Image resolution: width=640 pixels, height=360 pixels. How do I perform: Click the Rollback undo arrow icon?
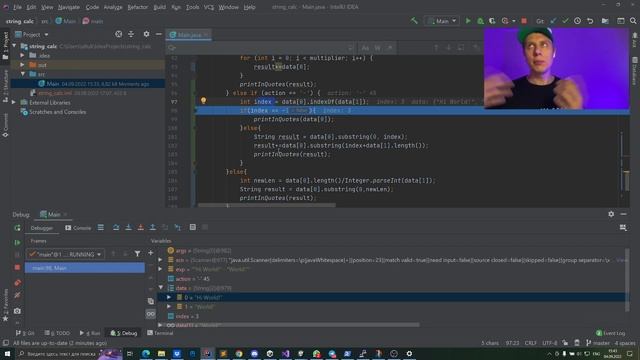pyautogui.click(x=590, y=21)
